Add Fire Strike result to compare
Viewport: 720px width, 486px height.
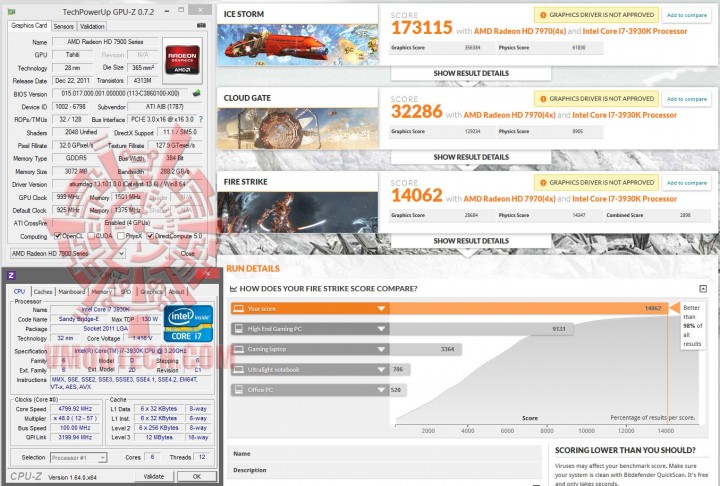686,183
